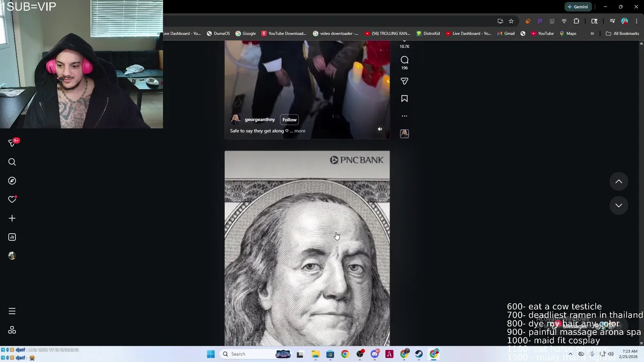
Task: Open Live Dashboard bookmark next to DistroKid
Action: [468, 34]
